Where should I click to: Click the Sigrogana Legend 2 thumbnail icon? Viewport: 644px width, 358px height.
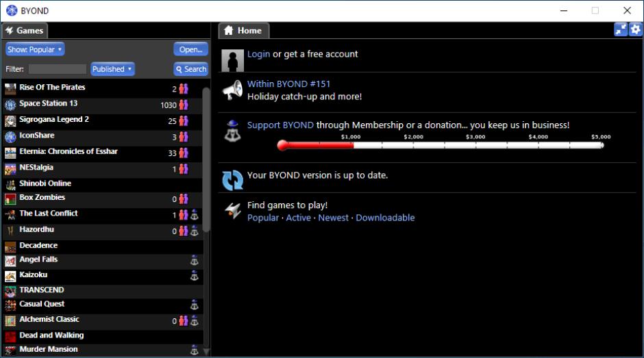[10, 120]
